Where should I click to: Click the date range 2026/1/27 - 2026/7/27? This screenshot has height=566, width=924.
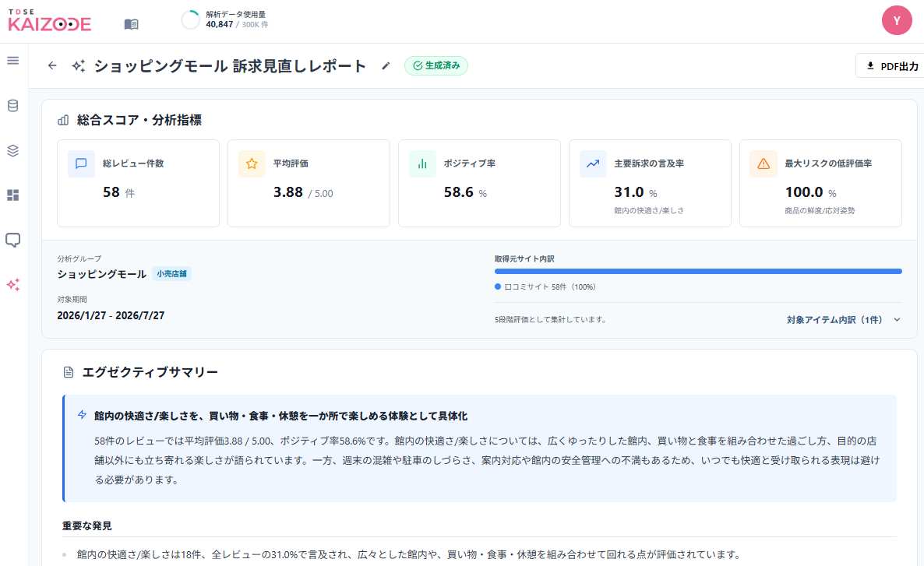[111, 315]
